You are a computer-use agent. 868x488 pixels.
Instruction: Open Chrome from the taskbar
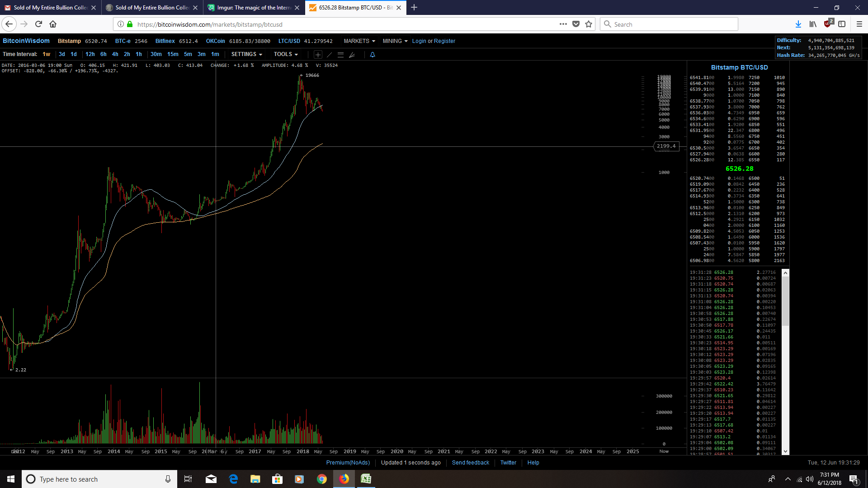[321, 479]
